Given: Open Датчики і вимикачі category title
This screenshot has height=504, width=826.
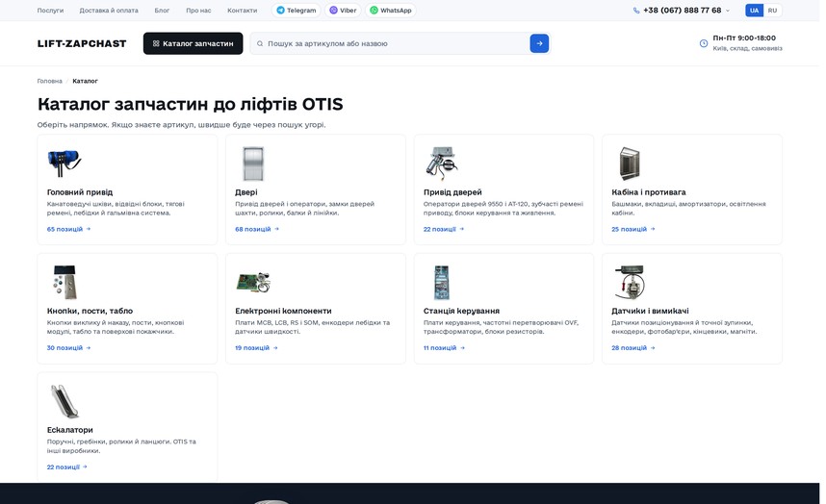Looking at the screenshot, I should [x=650, y=312].
